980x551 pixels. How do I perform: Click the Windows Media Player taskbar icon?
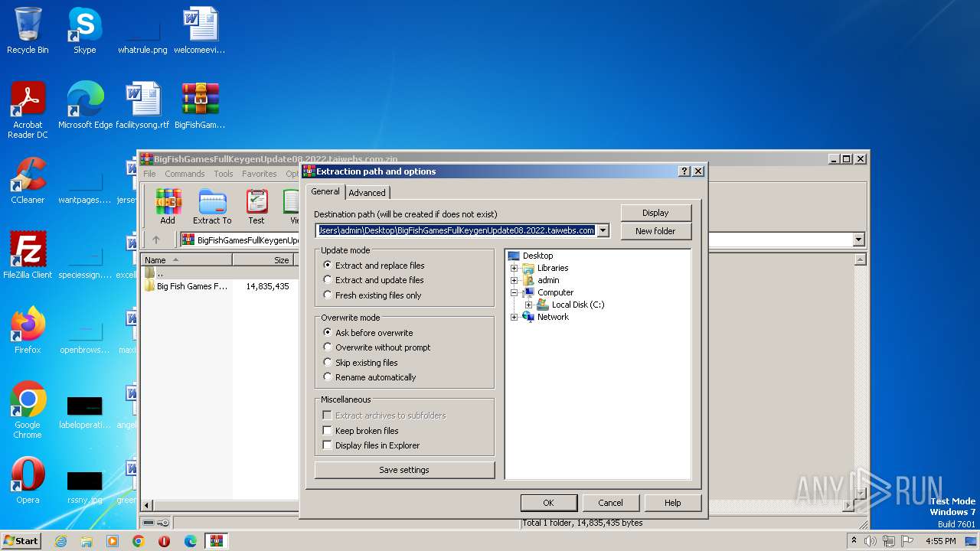[x=113, y=541]
